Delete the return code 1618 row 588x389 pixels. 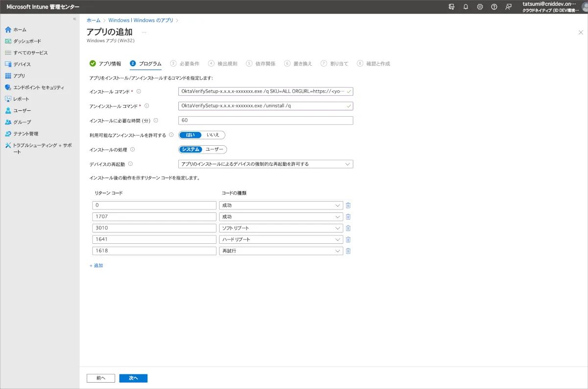click(348, 251)
